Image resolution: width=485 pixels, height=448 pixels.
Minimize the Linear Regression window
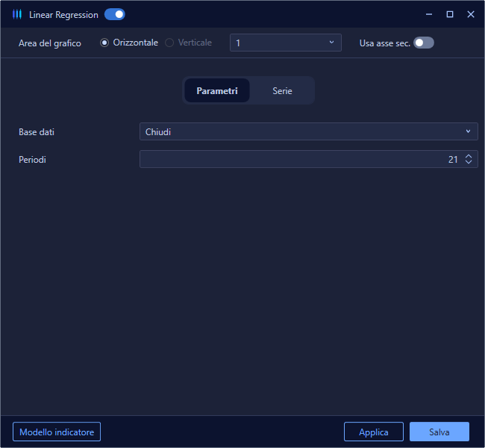pos(429,14)
